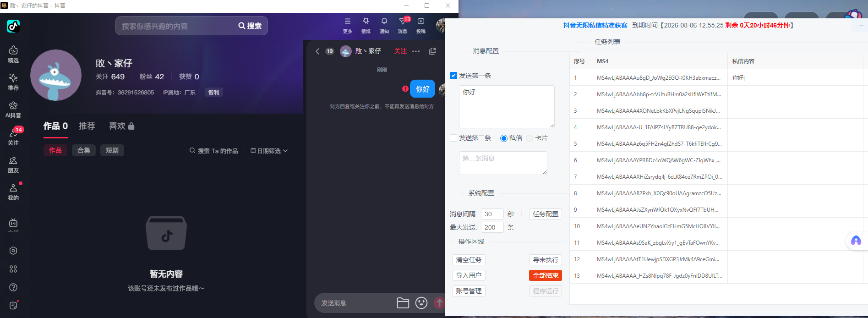Click 投稿 upload icon
The height and width of the screenshot is (318, 868).
click(421, 26)
